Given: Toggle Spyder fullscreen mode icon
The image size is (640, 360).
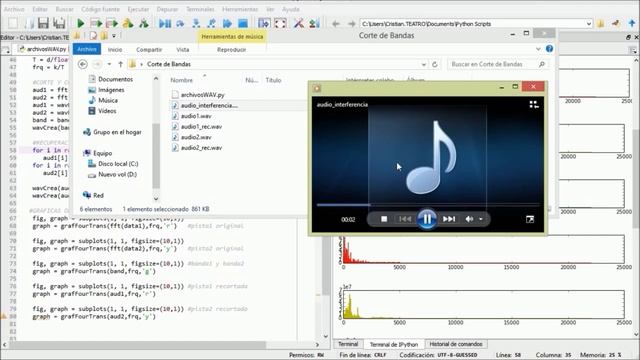Looking at the screenshot, I should pos(280,24).
